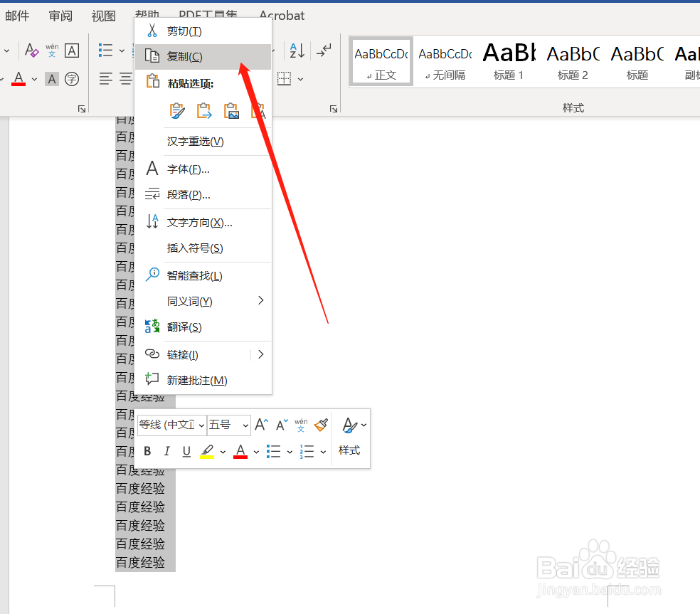The width and height of the screenshot is (700, 614).
Task: Click the Grow Font icon on mini toolbar
Action: (x=261, y=425)
